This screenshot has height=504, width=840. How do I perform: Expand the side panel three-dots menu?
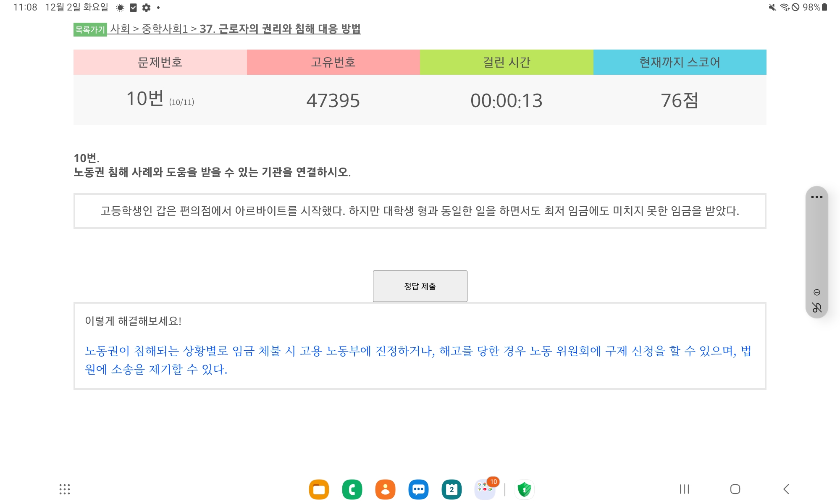(816, 197)
